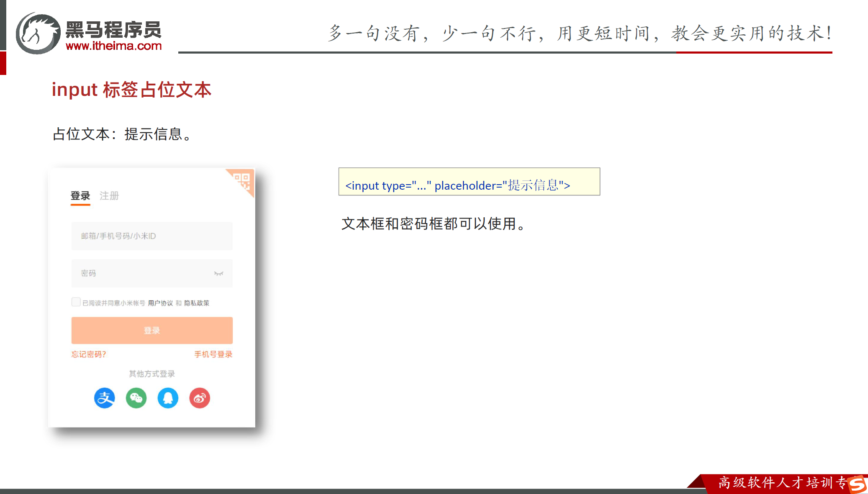Click the Alipay login icon
This screenshot has height=494, width=868.
click(x=104, y=398)
